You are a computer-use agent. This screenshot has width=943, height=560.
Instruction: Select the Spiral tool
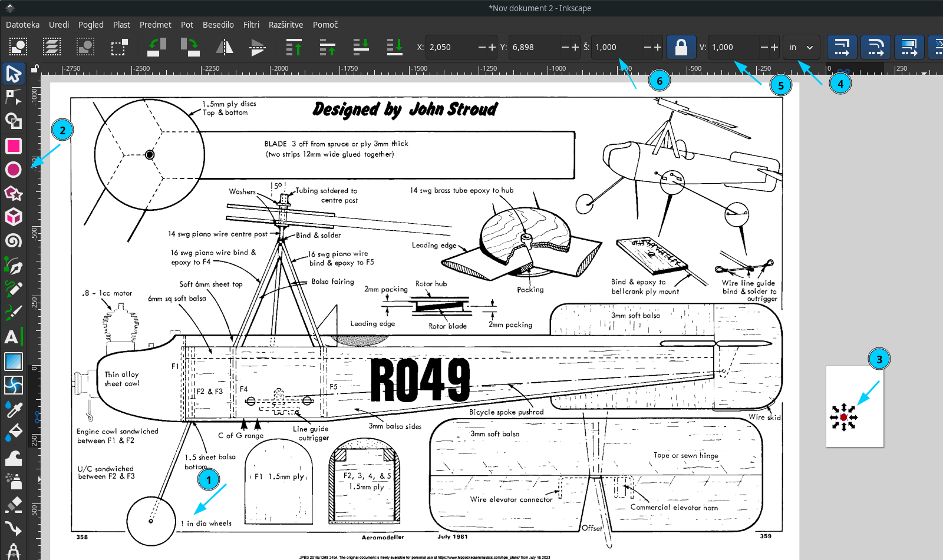13,241
